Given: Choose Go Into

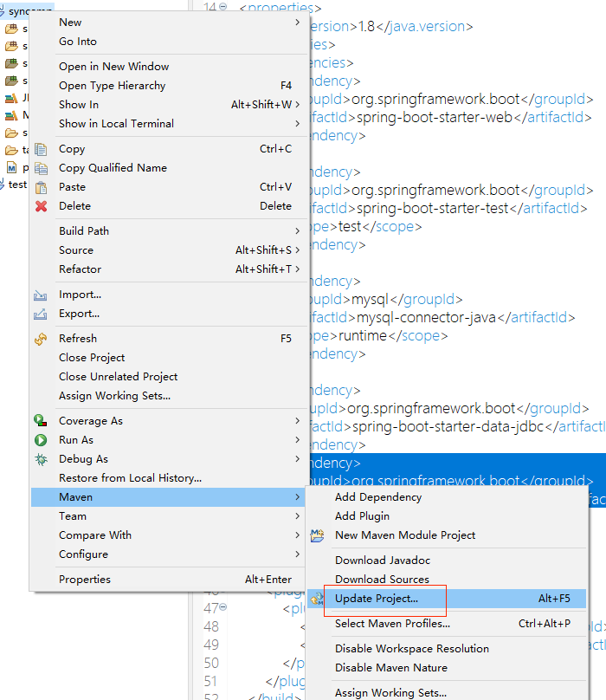Looking at the screenshot, I should click(168, 42).
